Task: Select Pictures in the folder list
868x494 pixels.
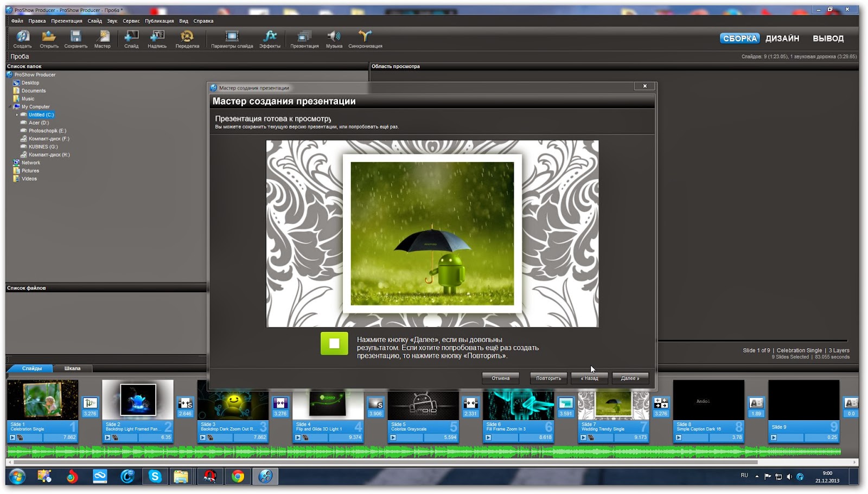Action: (30, 171)
